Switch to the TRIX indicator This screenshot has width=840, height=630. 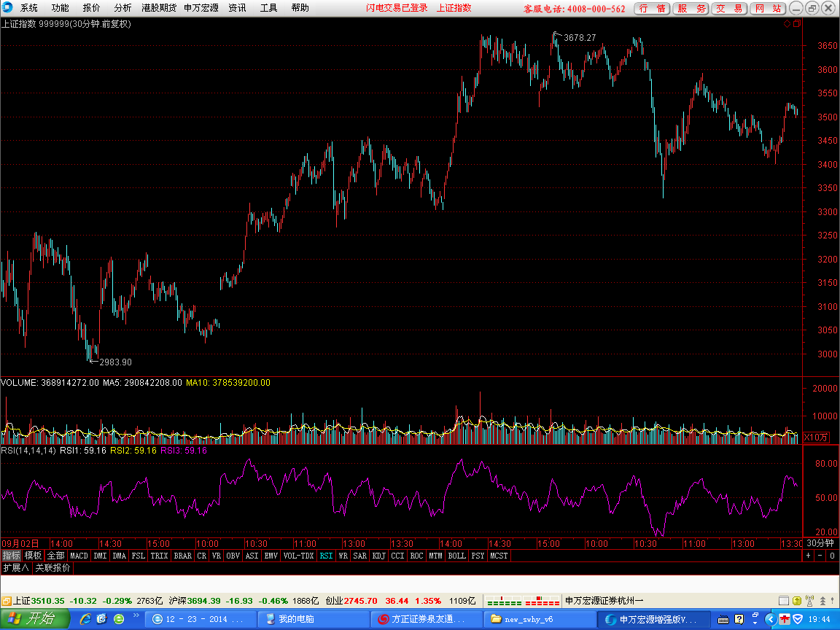pyautogui.click(x=159, y=556)
